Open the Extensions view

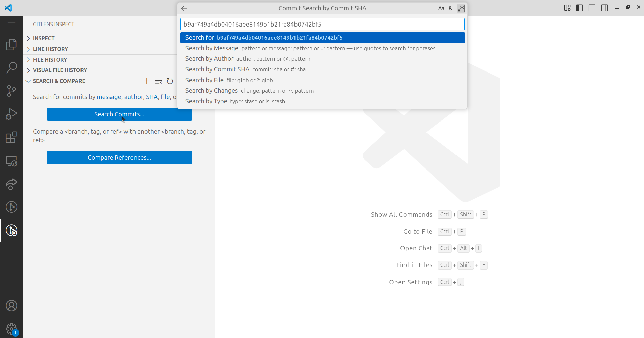(x=11, y=137)
